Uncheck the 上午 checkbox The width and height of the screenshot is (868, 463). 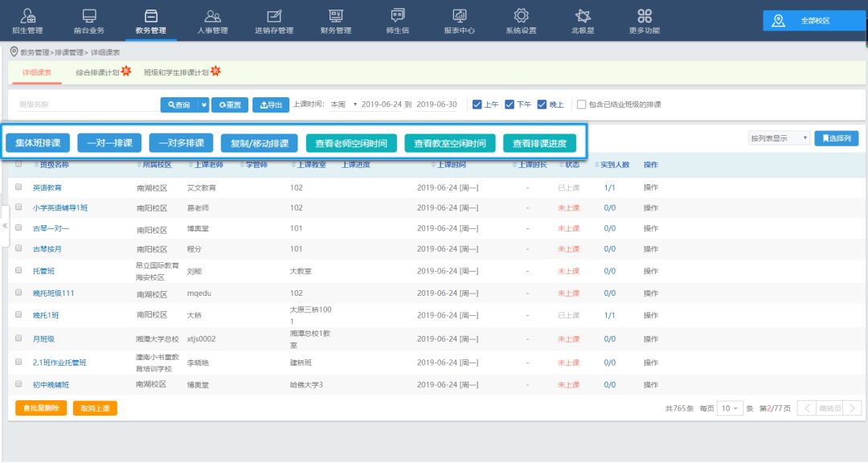point(477,104)
